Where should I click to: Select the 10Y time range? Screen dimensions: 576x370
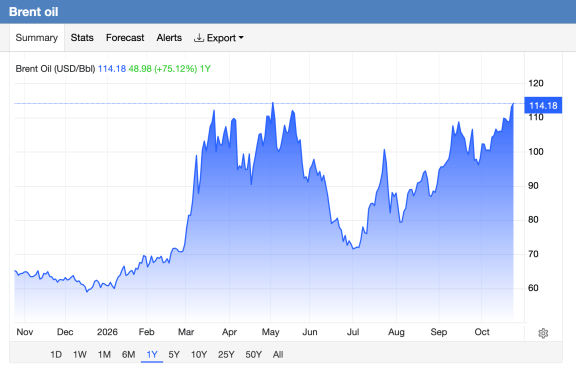pos(199,355)
